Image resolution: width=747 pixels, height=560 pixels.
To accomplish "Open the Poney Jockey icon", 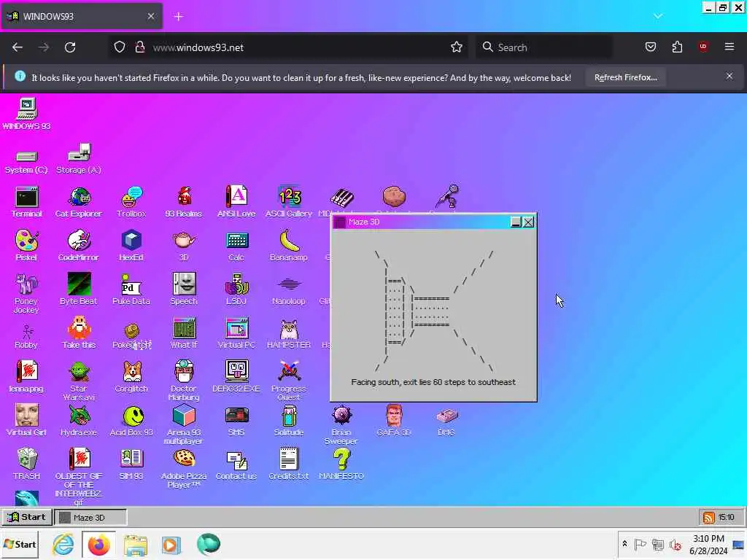I will (x=26, y=293).
